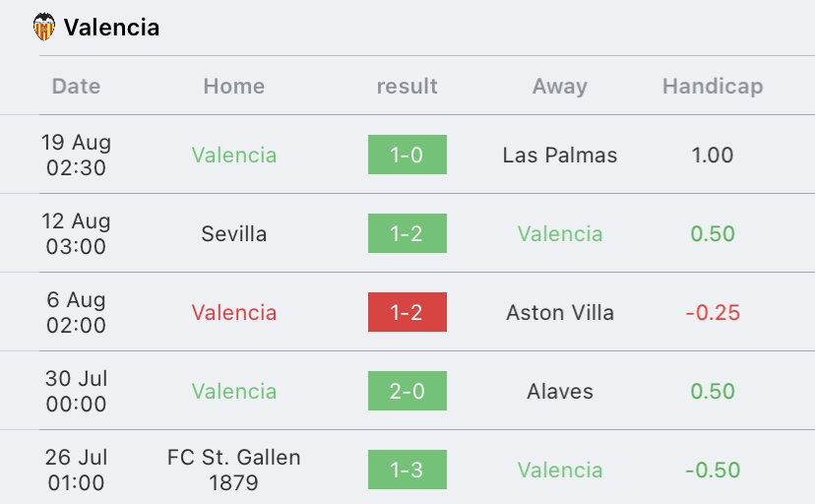The height and width of the screenshot is (504, 815).
Task: Open the 2-0 result against Alaves
Action: [407, 391]
